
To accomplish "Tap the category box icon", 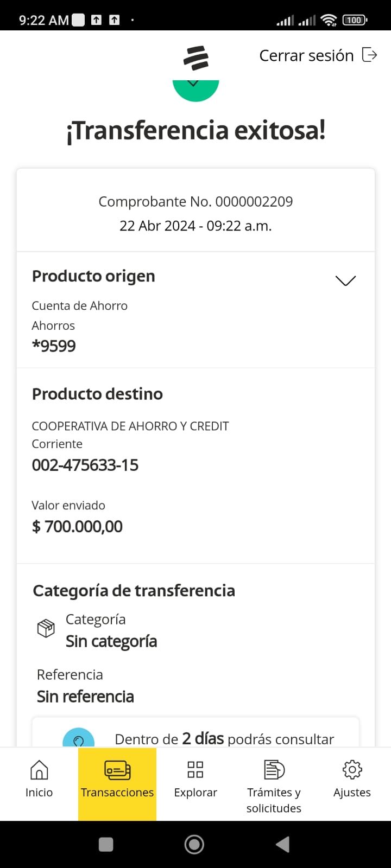I will click(46, 629).
